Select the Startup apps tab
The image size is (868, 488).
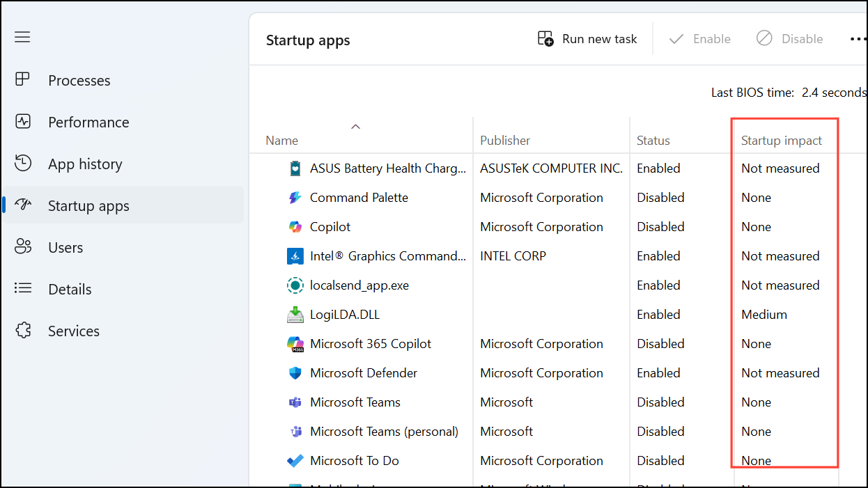pyautogui.click(x=123, y=205)
